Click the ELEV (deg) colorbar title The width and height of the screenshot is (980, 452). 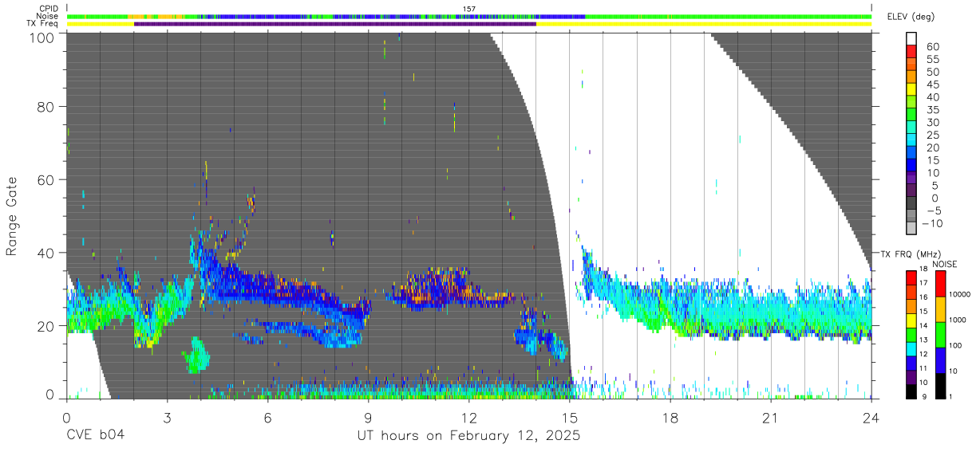coord(911,17)
